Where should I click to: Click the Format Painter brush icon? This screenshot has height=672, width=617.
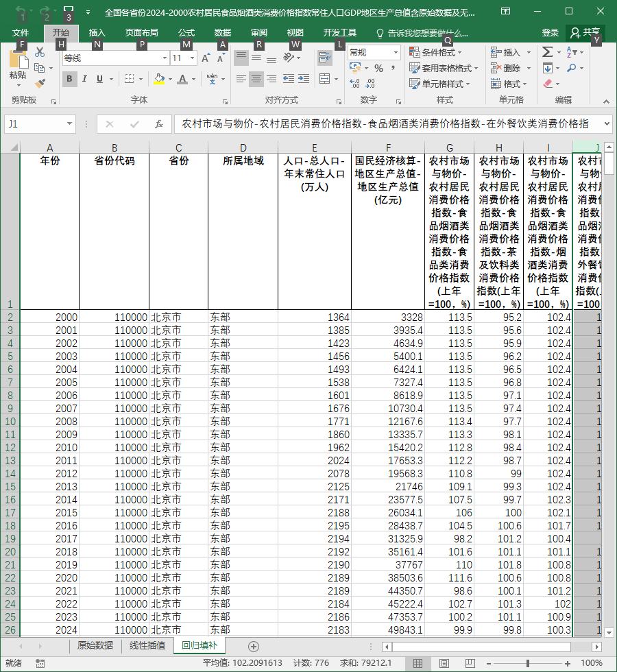40,83
